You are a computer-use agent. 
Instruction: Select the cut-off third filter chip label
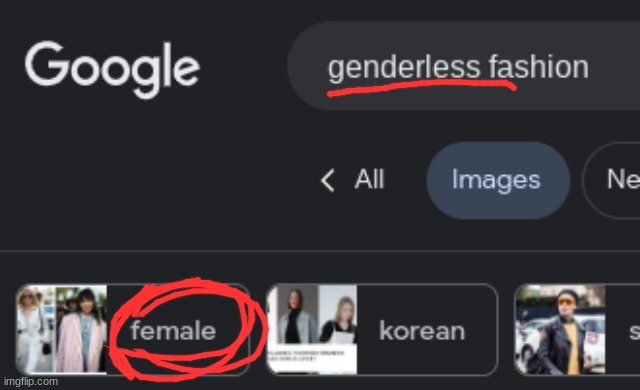click(634, 331)
